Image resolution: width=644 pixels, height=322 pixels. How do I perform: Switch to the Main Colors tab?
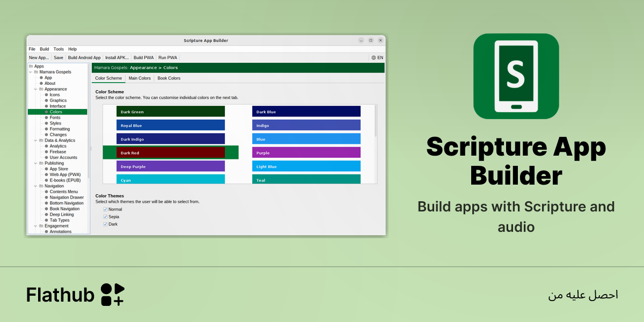coord(140,78)
